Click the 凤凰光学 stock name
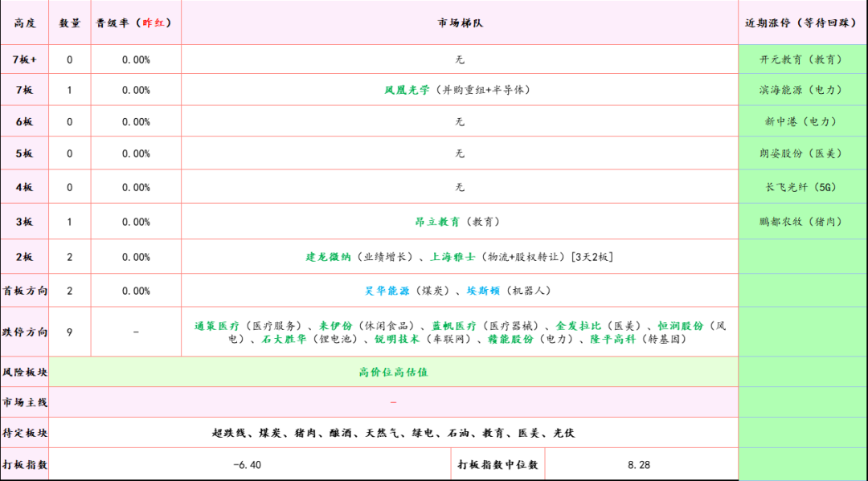 tap(407, 90)
